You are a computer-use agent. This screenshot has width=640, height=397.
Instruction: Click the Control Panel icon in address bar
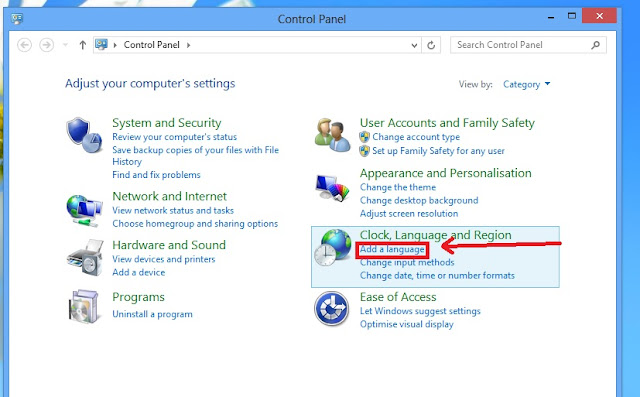click(x=101, y=44)
